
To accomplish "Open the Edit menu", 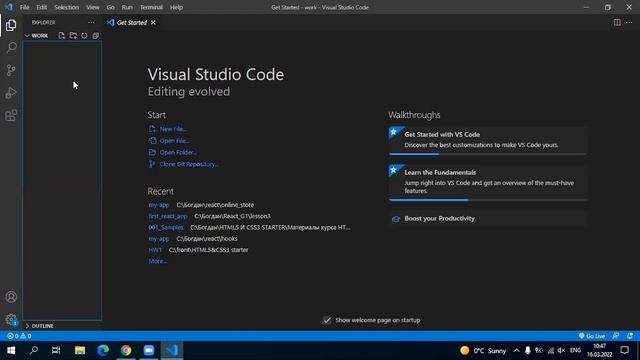I will (41, 7).
